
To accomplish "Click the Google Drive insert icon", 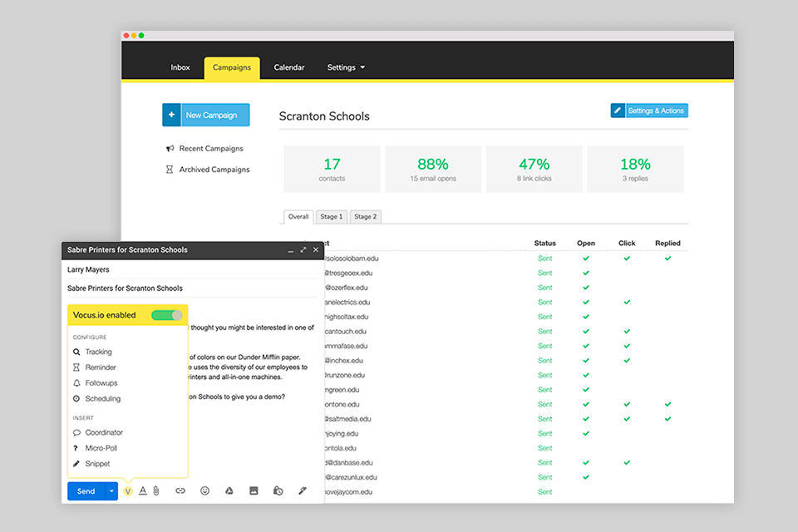I will pyautogui.click(x=229, y=490).
